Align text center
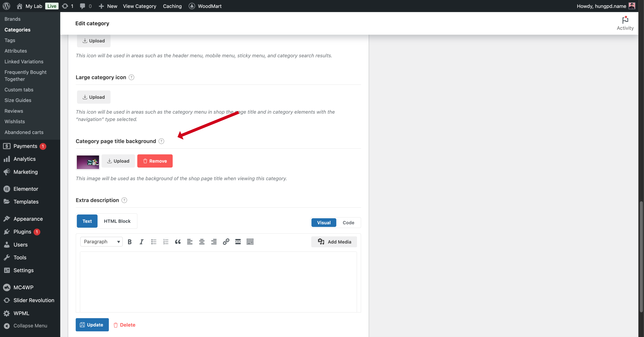The width and height of the screenshot is (644, 337). click(x=202, y=242)
